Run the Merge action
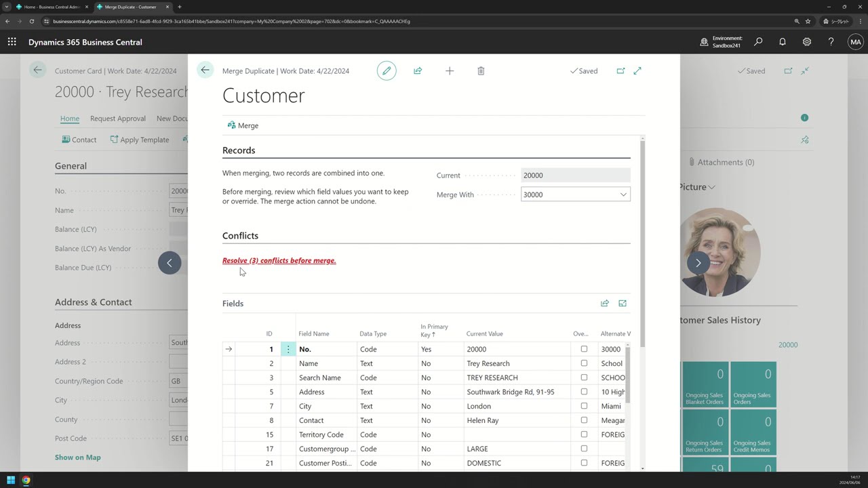This screenshot has height=488, width=868. tap(243, 125)
